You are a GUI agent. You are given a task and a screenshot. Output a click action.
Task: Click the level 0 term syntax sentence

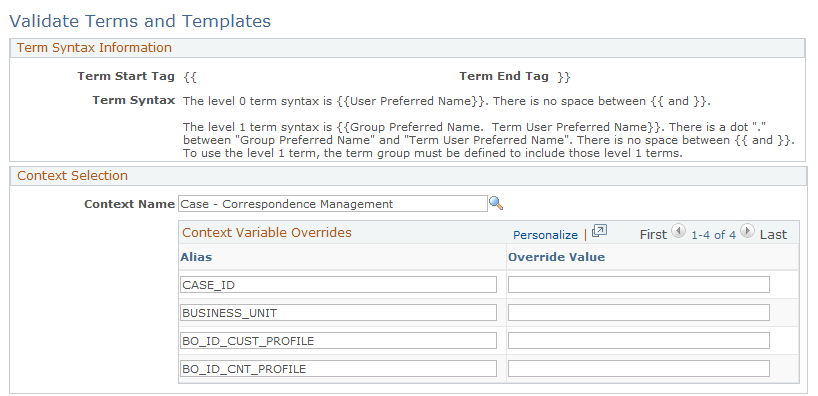(447, 101)
